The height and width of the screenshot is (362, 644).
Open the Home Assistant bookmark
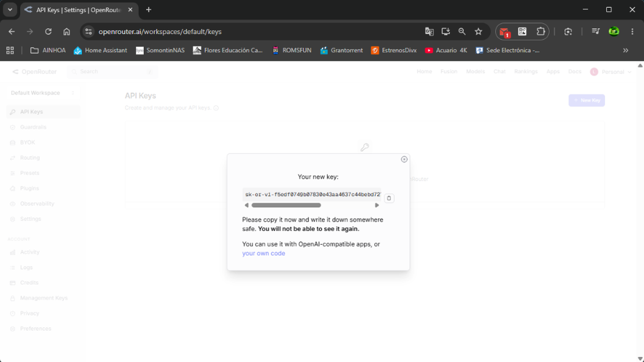coord(100,50)
